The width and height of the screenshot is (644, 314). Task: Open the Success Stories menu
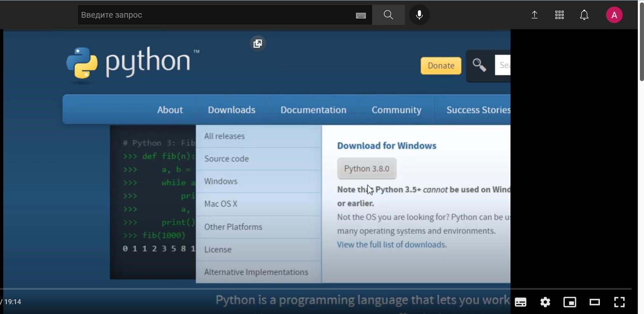pyautogui.click(x=478, y=110)
